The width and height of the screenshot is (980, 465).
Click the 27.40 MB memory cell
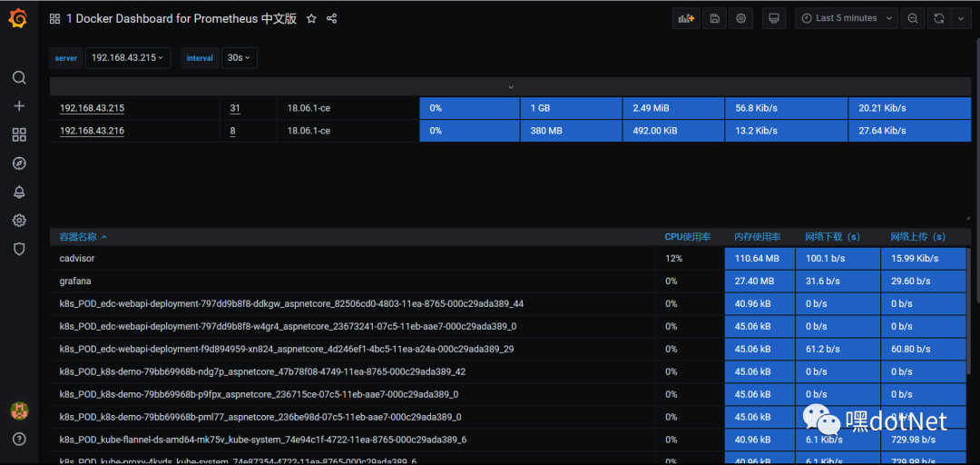tap(759, 281)
